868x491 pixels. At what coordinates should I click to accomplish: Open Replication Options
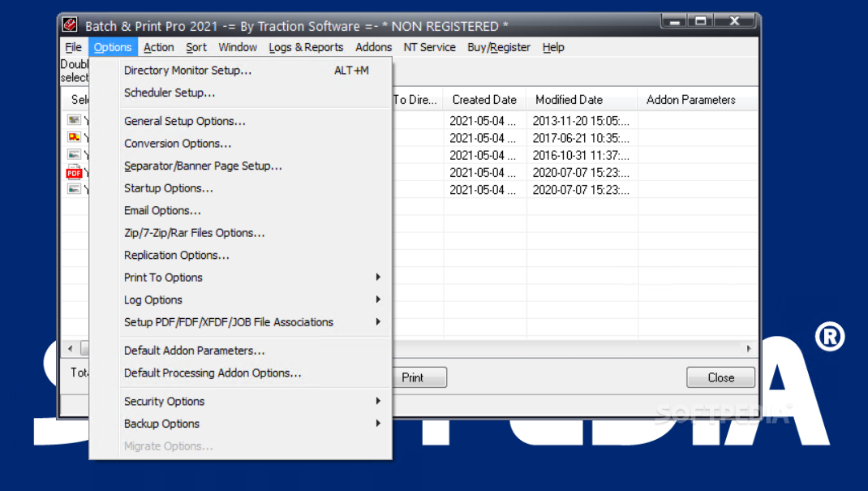click(x=240, y=255)
